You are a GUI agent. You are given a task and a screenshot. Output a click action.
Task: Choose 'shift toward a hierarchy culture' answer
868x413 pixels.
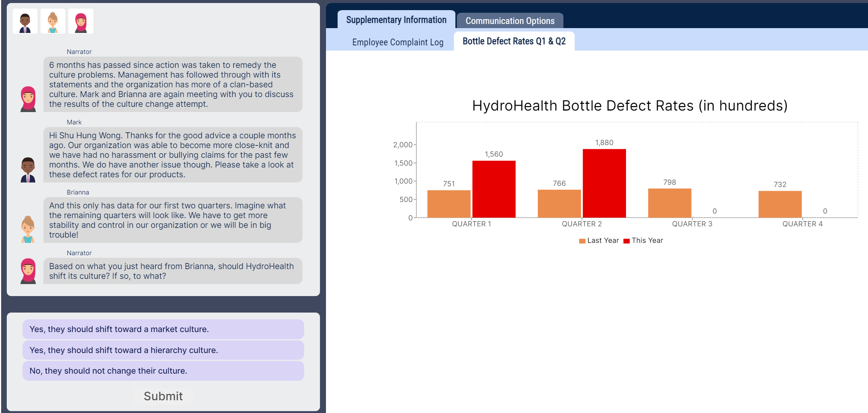click(163, 350)
